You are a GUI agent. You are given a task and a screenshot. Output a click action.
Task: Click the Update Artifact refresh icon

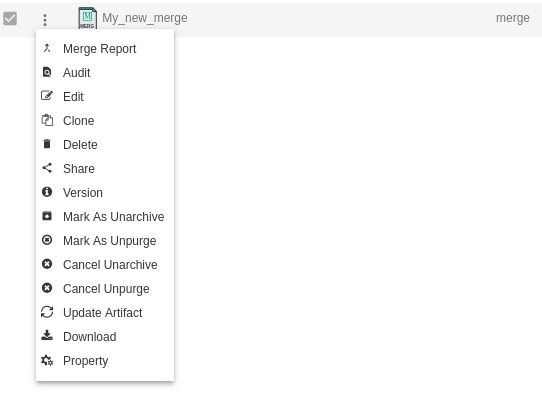47,312
